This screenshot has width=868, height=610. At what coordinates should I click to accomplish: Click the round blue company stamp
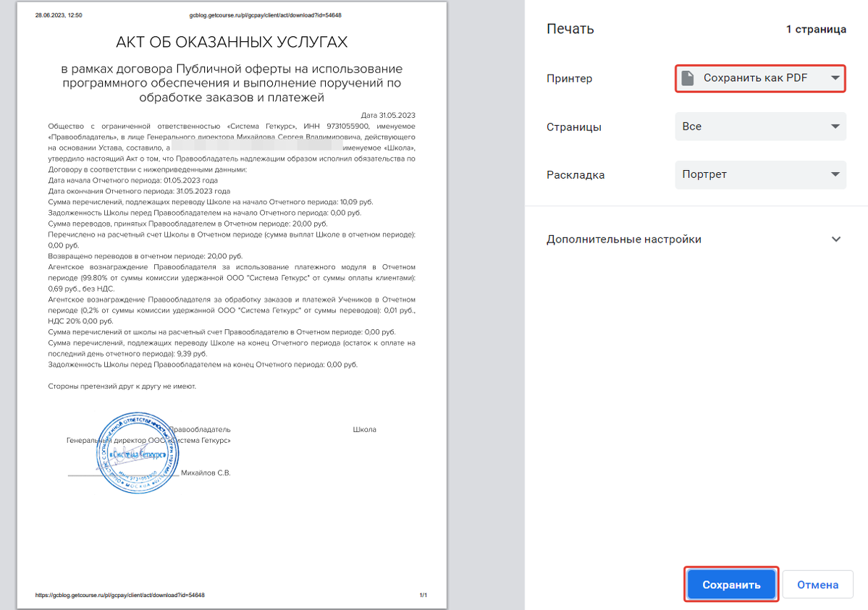[x=138, y=452]
